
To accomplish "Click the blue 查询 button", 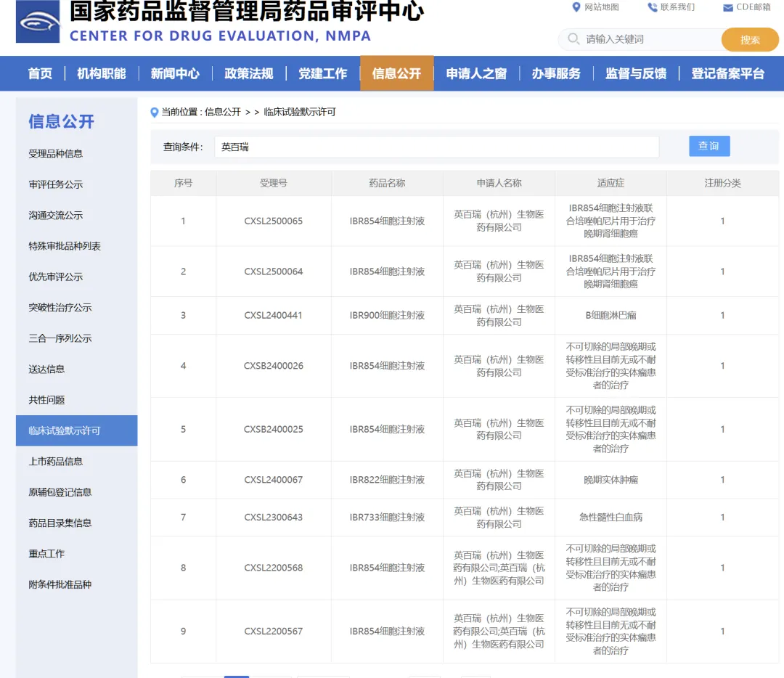I will tap(709, 146).
